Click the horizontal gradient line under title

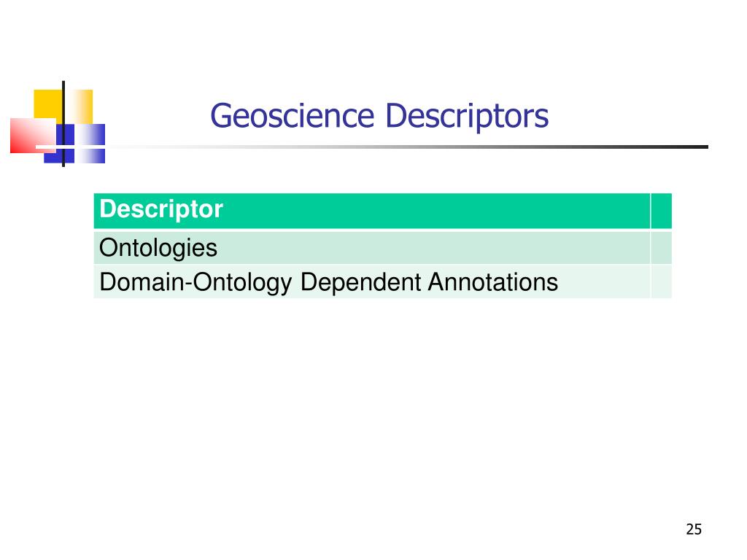pos(371,147)
